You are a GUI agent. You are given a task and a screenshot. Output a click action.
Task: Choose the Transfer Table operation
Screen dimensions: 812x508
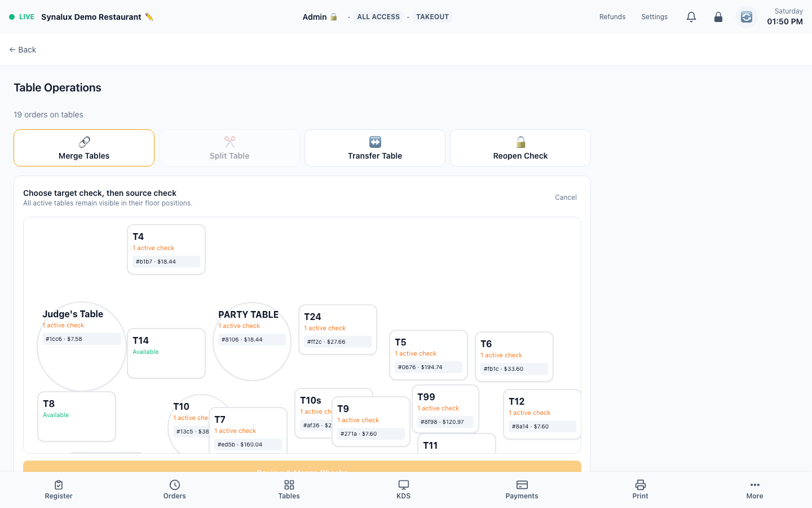point(375,148)
